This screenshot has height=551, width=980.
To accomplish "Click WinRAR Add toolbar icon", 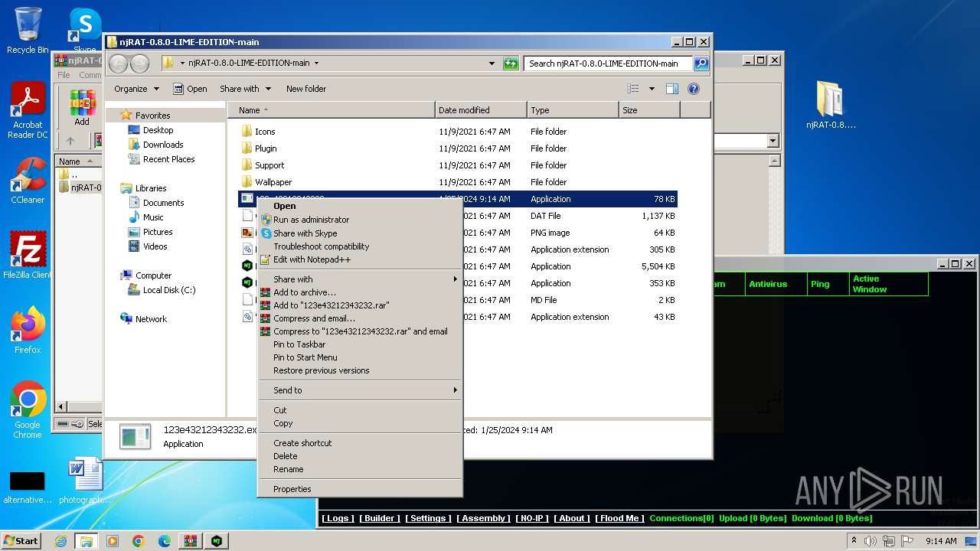I will [x=82, y=107].
